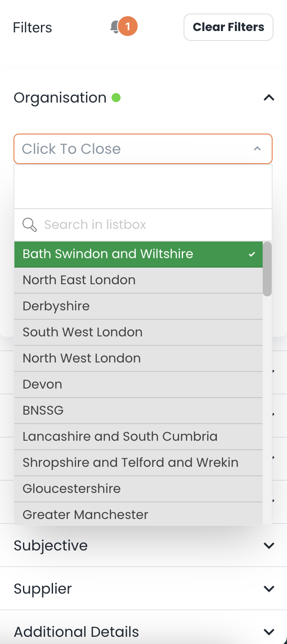The height and width of the screenshot is (644, 287).
Task: Deselect Bath Swindon and Wiltshire option
Action: pyautogui.click(x=139, y=255)
